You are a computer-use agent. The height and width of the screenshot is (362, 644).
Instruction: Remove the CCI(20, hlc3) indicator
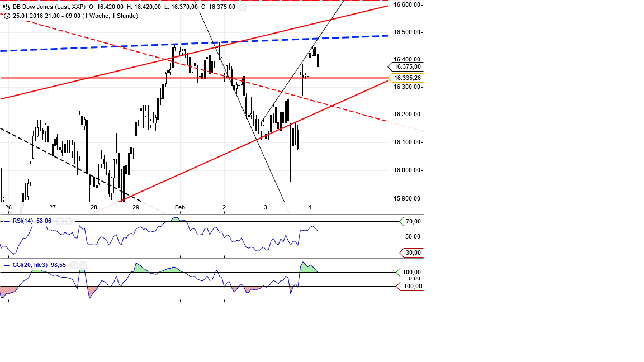point(83,265)
